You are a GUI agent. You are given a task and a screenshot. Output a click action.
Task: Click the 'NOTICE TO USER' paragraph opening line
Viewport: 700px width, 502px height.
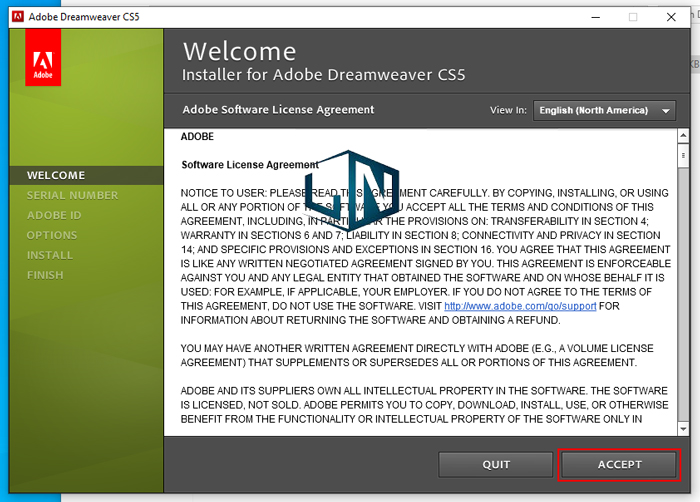(x=424, y=193)
